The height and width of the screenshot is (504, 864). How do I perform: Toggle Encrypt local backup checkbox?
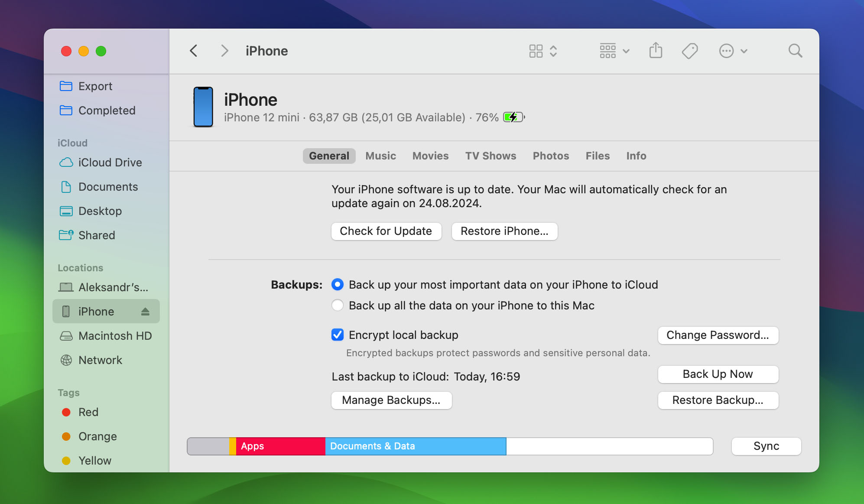338,334
